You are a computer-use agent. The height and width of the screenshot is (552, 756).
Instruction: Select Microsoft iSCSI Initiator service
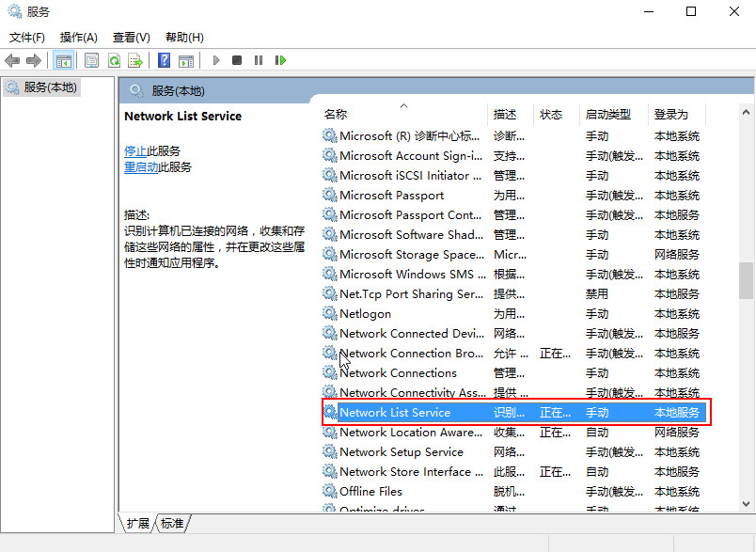514,175
